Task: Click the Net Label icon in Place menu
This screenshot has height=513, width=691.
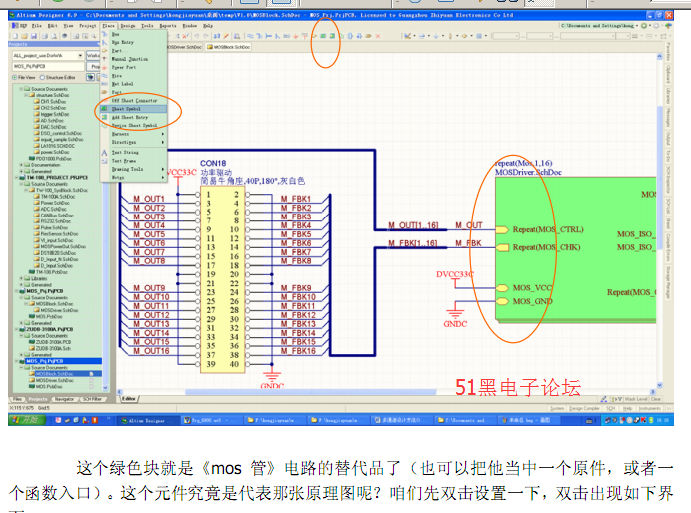Action: pos(104,84)
